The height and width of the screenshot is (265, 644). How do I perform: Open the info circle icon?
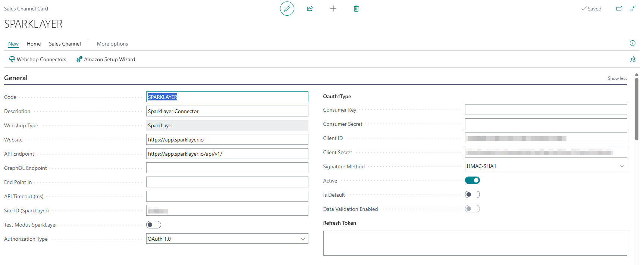[x=632, y=43]
